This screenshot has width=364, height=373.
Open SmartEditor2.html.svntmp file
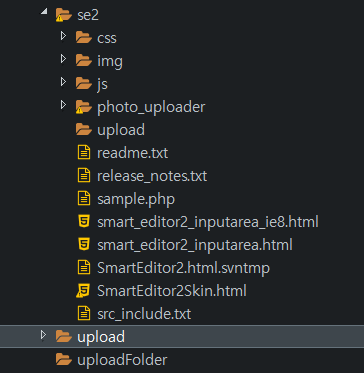[183, 268]
